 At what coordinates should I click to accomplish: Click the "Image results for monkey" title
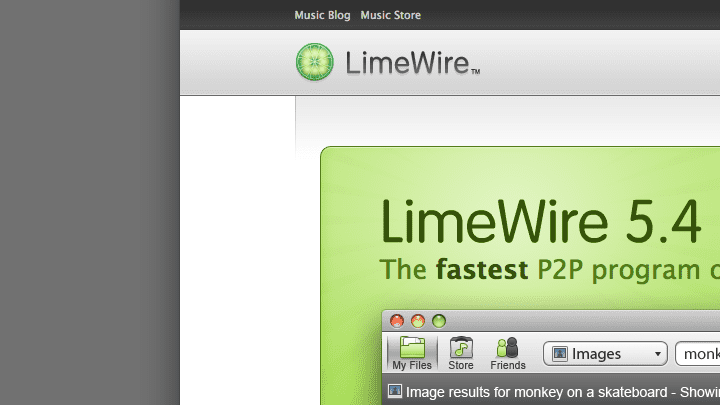[x=560, y=391]
